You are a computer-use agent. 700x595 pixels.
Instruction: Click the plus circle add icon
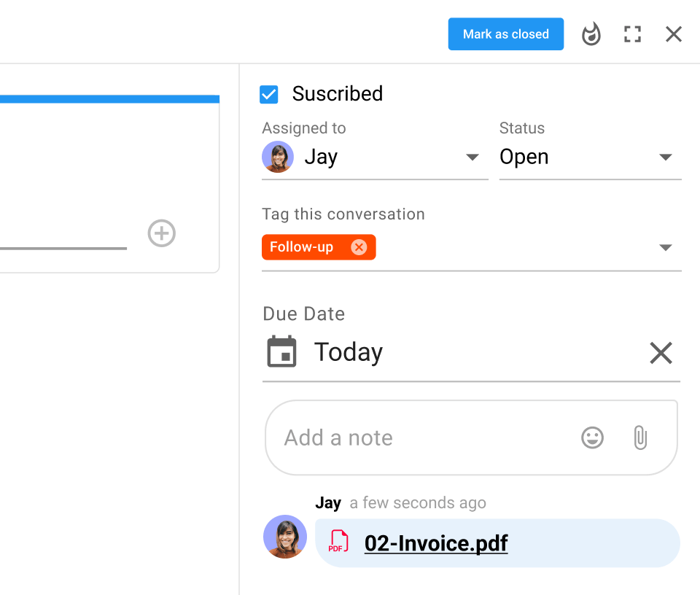pyautogui.click(x=162, y=234)
